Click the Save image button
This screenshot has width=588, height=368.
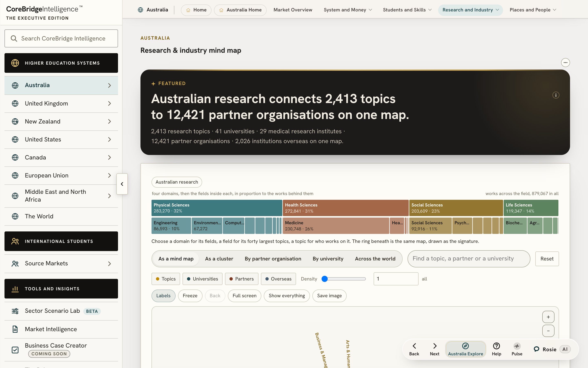329,296
